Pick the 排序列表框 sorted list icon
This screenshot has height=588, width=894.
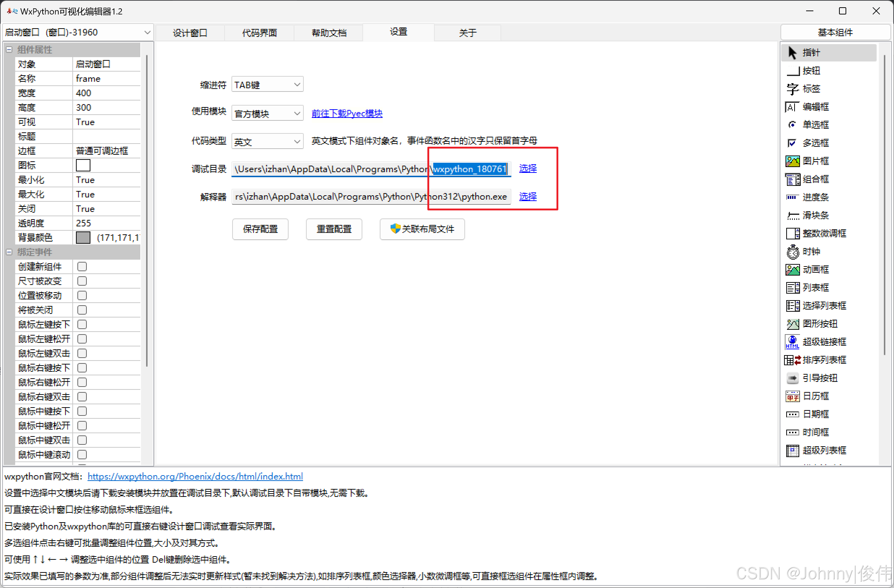793,360
